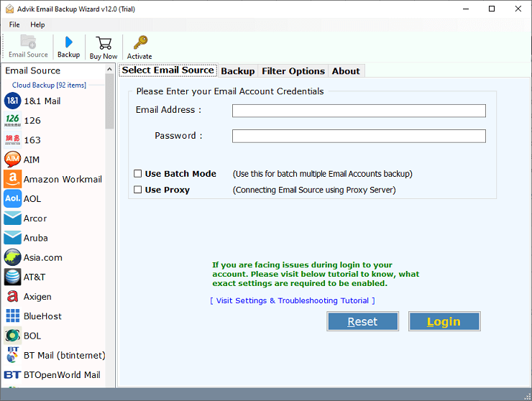Open the Help menu

(x=37, y=24)
